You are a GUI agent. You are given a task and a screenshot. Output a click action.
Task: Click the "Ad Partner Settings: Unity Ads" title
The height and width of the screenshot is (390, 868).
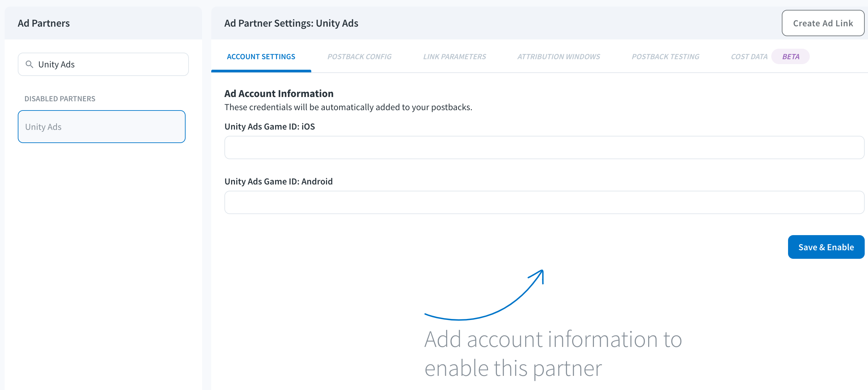click(291, 23)
